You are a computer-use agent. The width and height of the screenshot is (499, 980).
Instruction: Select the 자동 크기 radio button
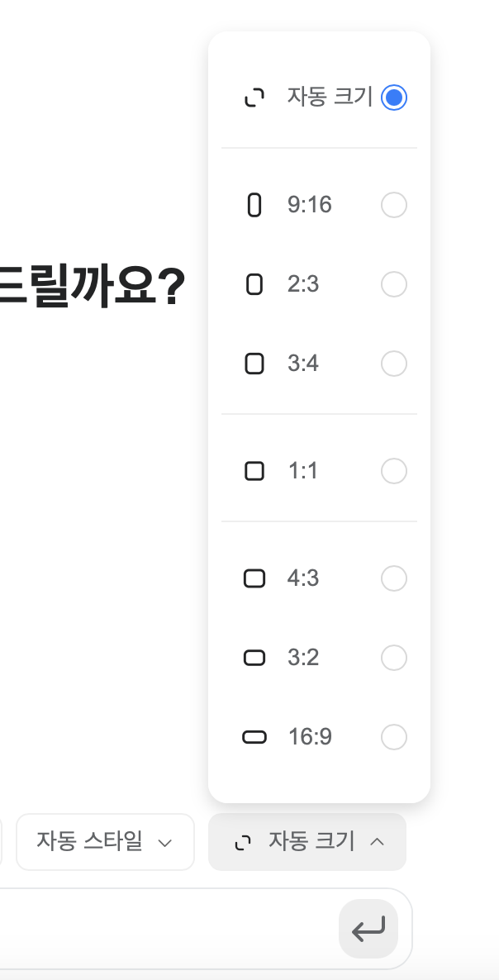[394, 97]
